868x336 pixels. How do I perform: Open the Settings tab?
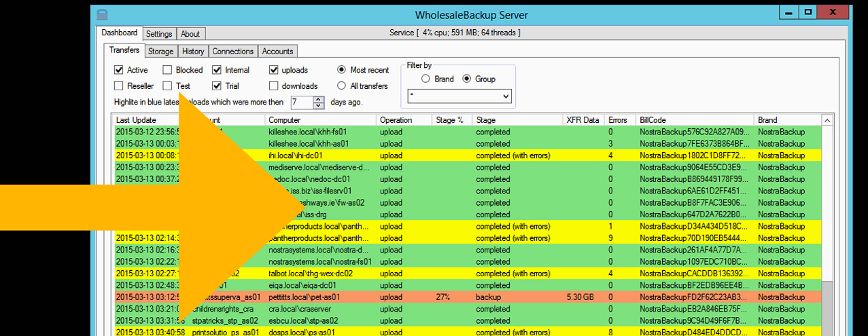[159, 34]
